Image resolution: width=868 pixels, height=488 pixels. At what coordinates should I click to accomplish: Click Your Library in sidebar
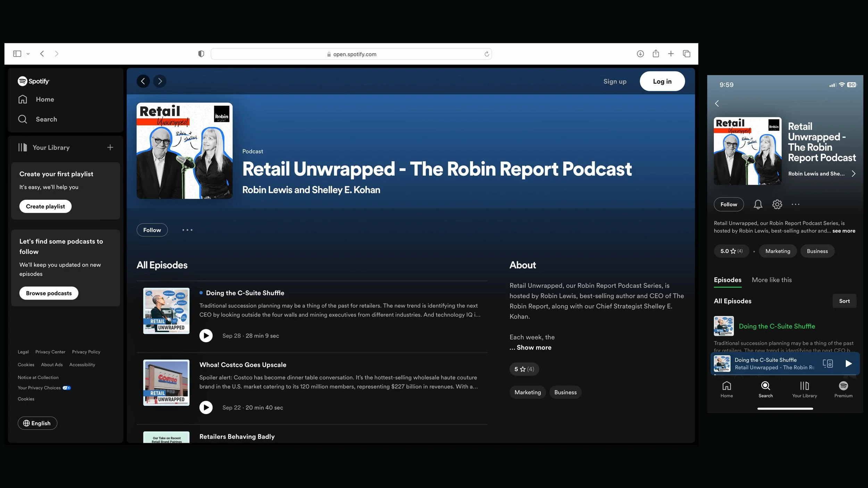tap(44, 148)
